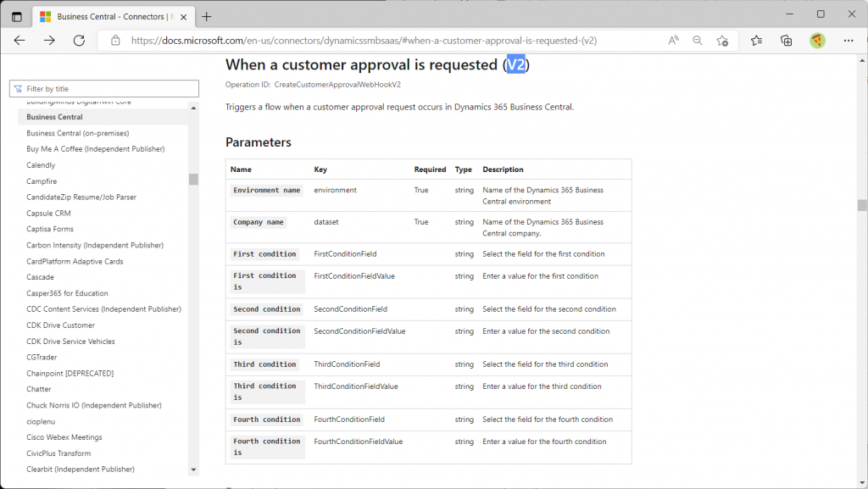Click the highlighted V2 in heading
This screenshot has height=489, width=868.
point(516,64)
